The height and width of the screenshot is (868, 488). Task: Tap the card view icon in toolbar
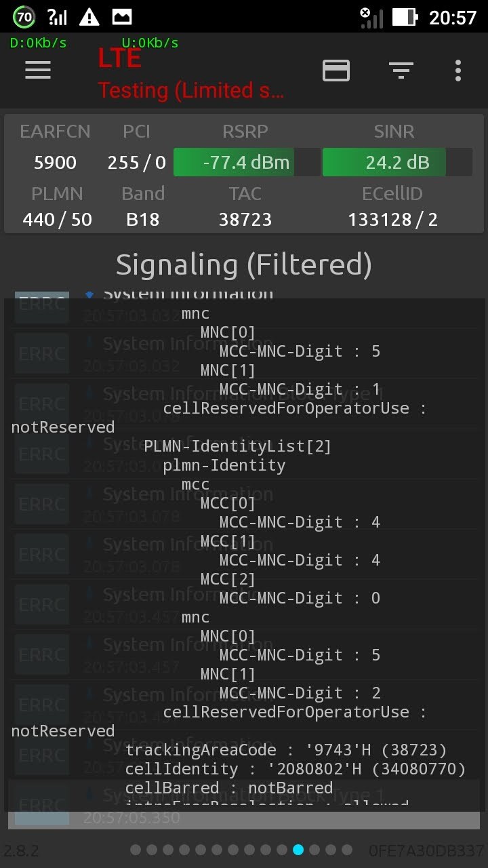pos(336,70)
